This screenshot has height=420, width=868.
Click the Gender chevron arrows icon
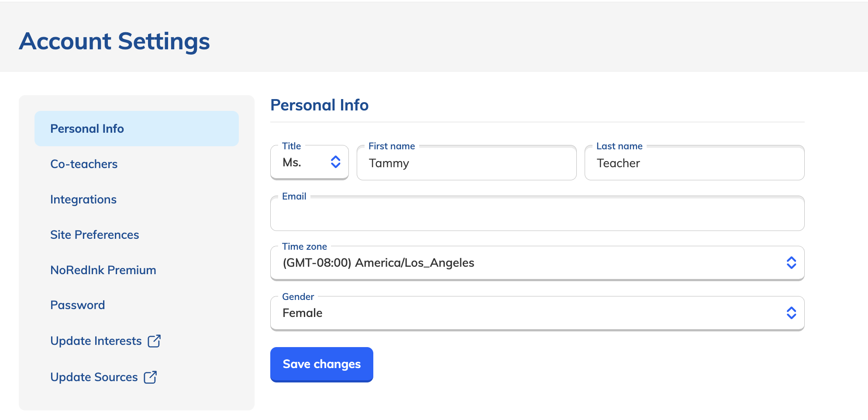tap(791, 313)
